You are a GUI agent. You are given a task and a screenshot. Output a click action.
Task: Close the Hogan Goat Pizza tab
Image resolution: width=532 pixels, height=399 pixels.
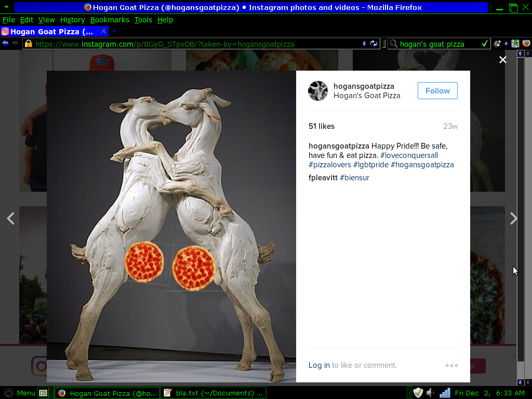pyautogui.click(x=103, y=31)
